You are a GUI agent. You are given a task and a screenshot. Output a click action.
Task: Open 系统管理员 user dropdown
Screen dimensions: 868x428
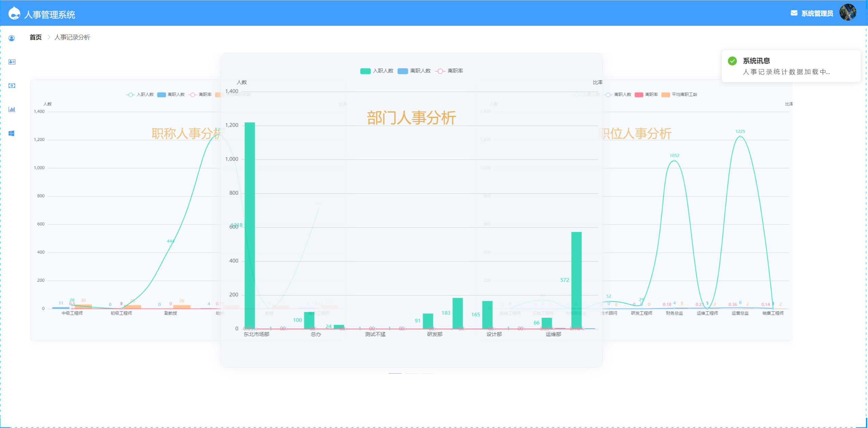(817, 14)
